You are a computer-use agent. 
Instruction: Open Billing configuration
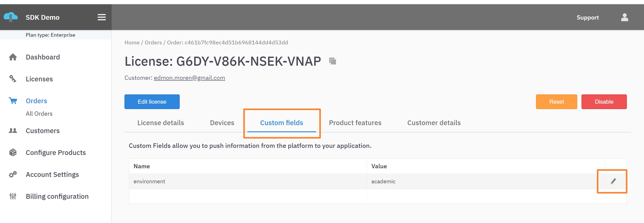(x=57, y=196)
